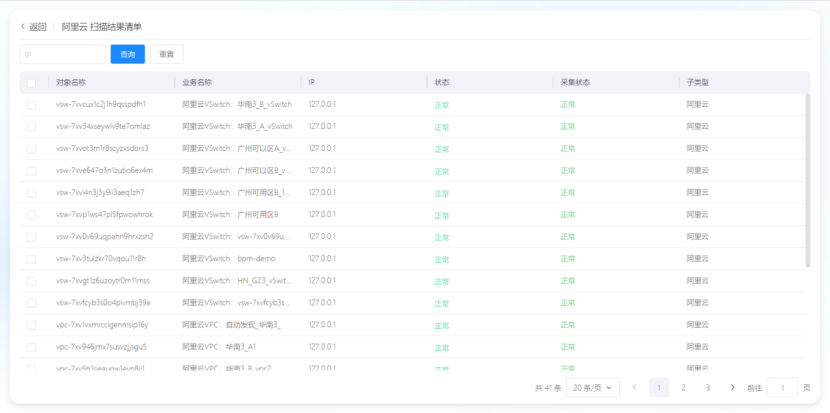This screenshot has height=413, width=830.
Task: Click the back arrow icon next to 返回
Action: coord(23,26)
